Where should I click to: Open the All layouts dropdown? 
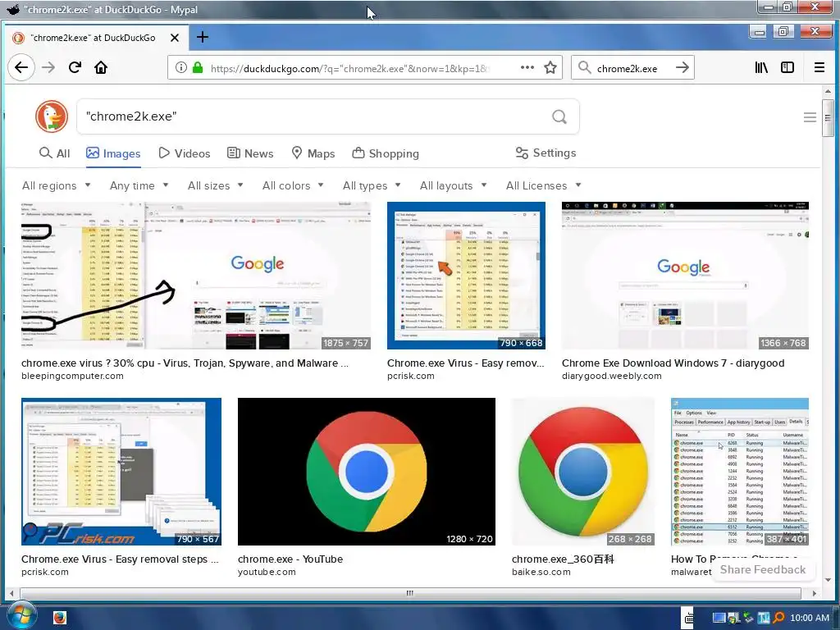click(x=453, y=185)
